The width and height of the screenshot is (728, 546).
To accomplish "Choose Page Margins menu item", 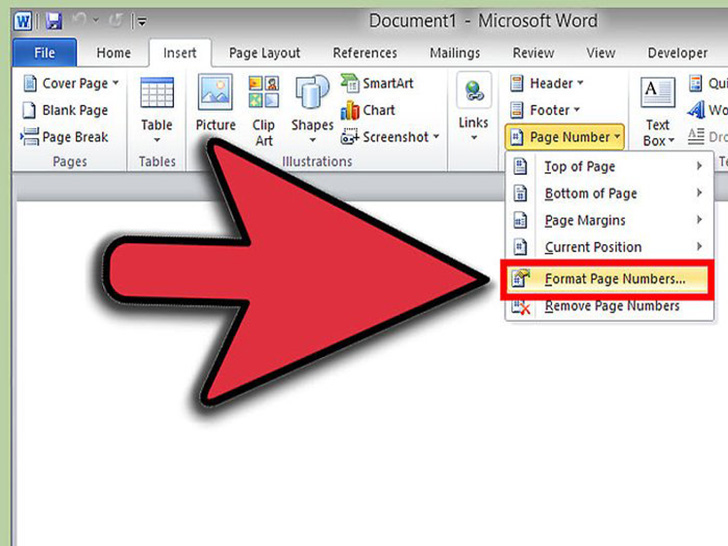I will click(x=609, y=220).
